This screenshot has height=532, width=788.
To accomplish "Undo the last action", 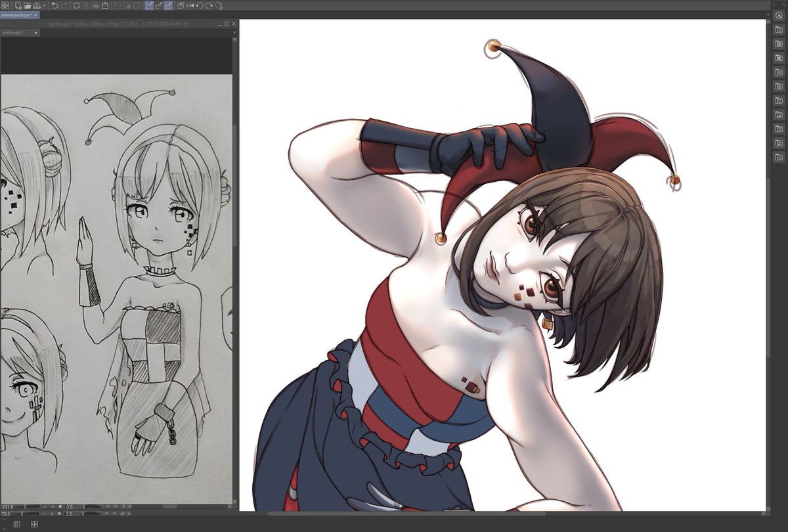I will point(55,5).
